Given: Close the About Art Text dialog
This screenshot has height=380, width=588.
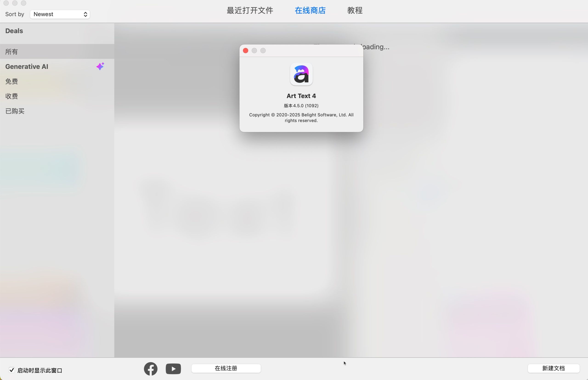Looking at the screenshot, I should pos(246,50).
